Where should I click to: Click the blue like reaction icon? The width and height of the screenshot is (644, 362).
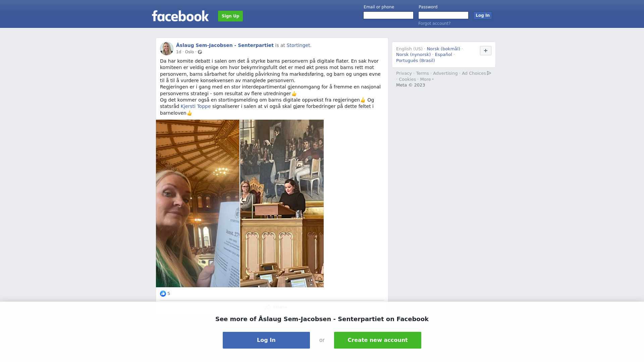click(163, 294)
